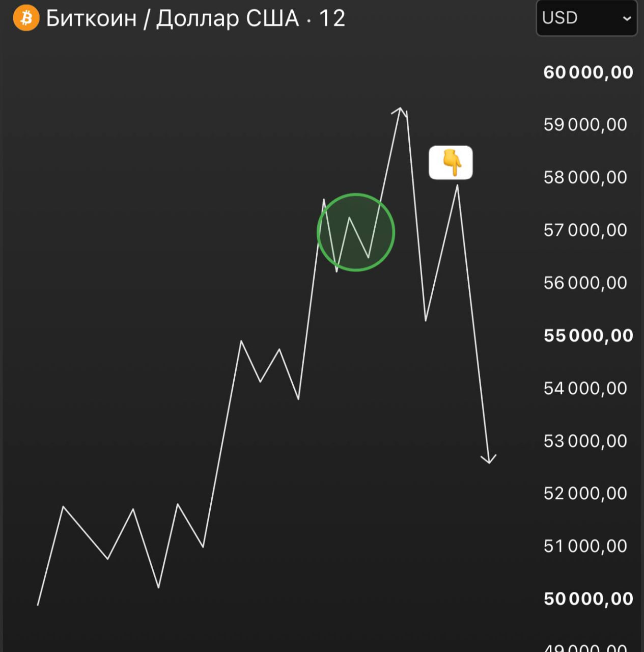Click the 53 000,00 price level on axis
This screenshot has width=644, height=652.
[585, 441]
